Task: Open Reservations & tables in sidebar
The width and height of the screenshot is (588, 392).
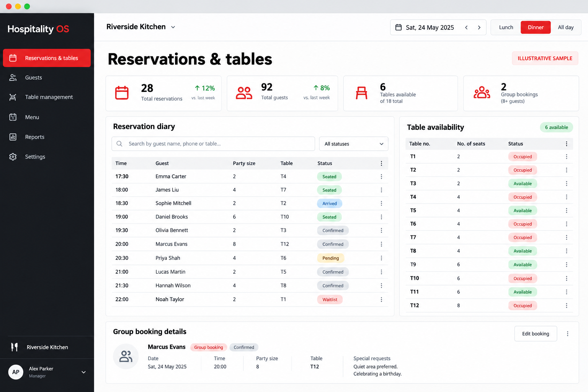Action: coord(47,58)
